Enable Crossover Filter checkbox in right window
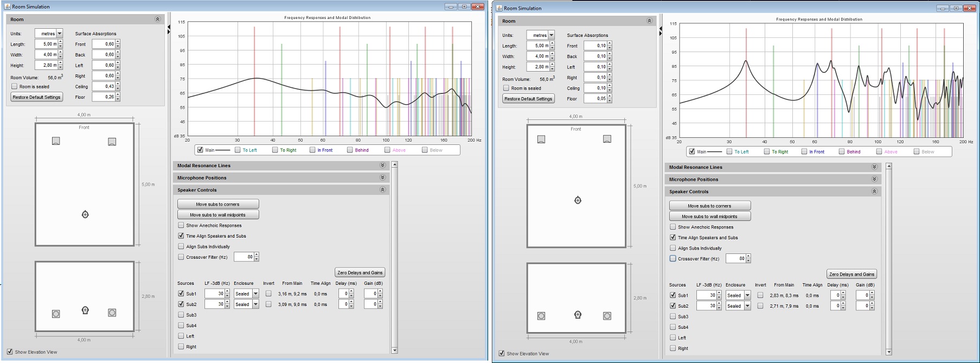This screenshot has height=363, width=980. pyautogui.click(x=673, y=258)
